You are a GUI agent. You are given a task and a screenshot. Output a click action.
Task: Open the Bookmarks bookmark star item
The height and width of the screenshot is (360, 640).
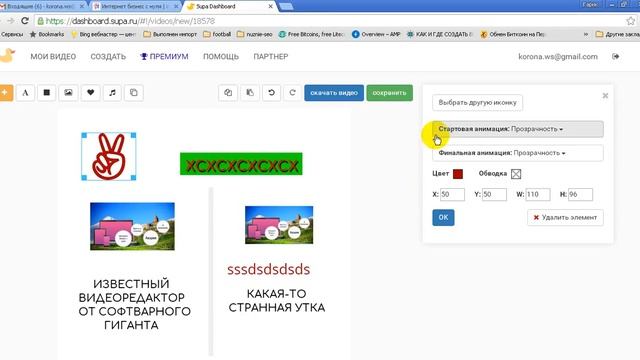click(x=47, y=34)
